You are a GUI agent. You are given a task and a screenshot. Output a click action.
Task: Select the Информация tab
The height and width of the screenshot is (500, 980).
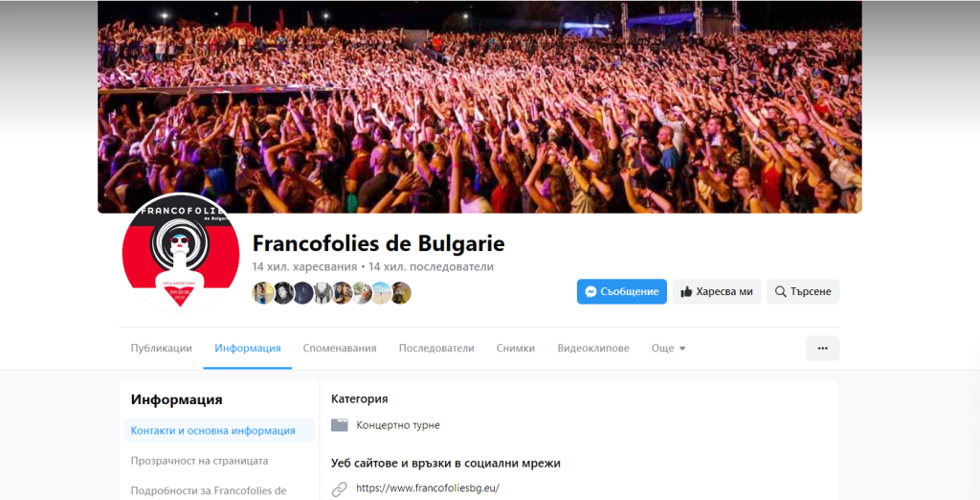[248, 348]
